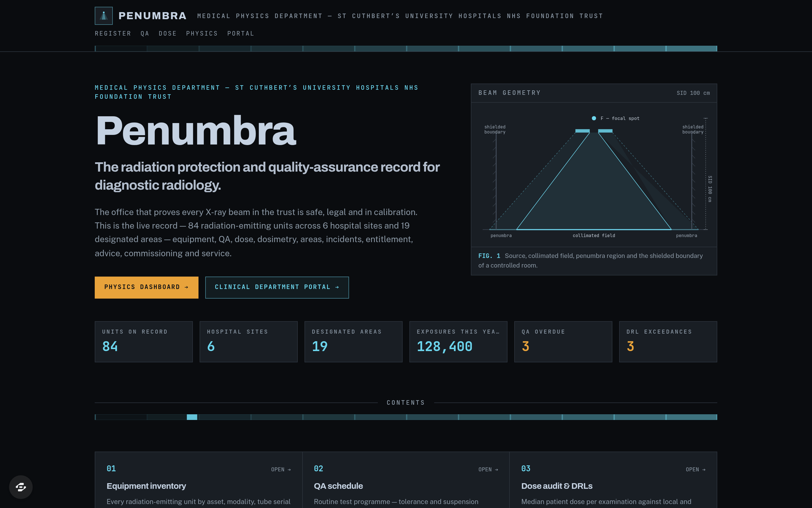Click the bright marker on contents bar

tap(192, 417)
